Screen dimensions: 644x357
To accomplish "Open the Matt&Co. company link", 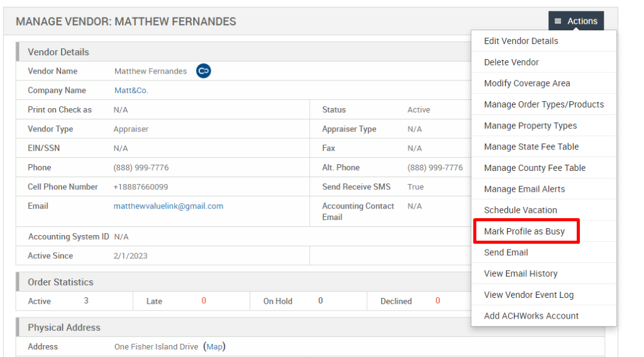I will click(131, 91).
